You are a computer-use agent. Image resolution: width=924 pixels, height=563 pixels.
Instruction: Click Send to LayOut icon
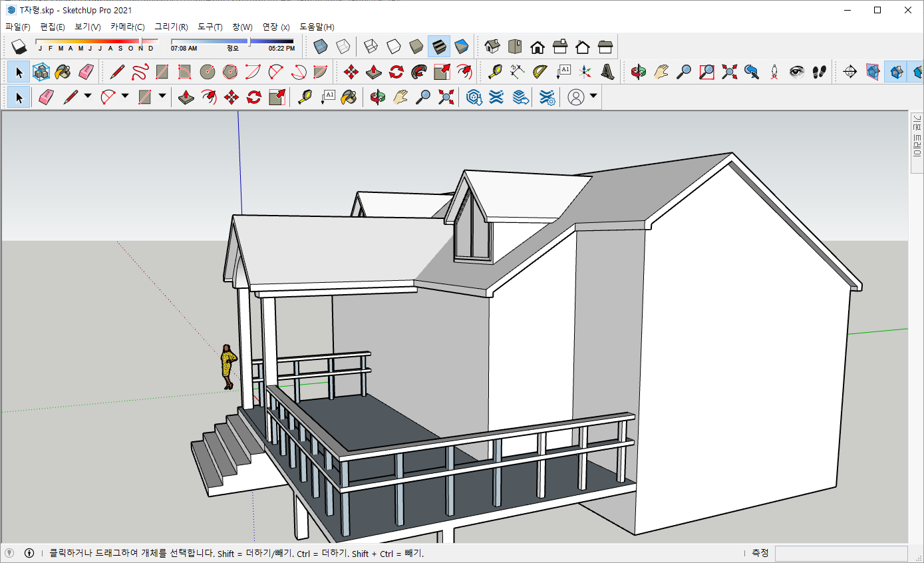coord(521,98)
